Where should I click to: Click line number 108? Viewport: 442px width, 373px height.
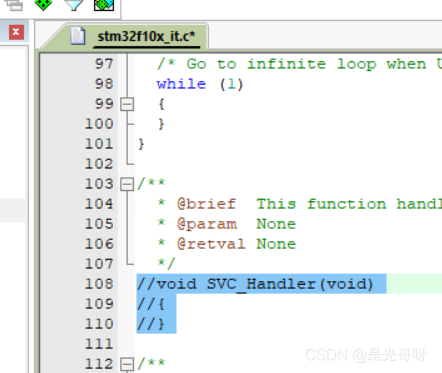99,284
